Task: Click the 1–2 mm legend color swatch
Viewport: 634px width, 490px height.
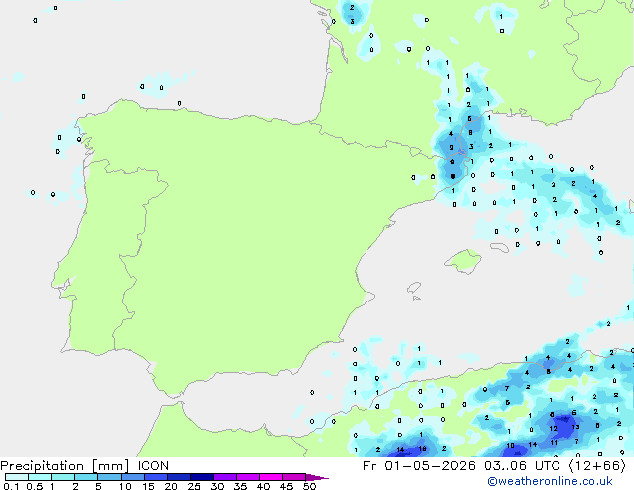Action: 63,477
